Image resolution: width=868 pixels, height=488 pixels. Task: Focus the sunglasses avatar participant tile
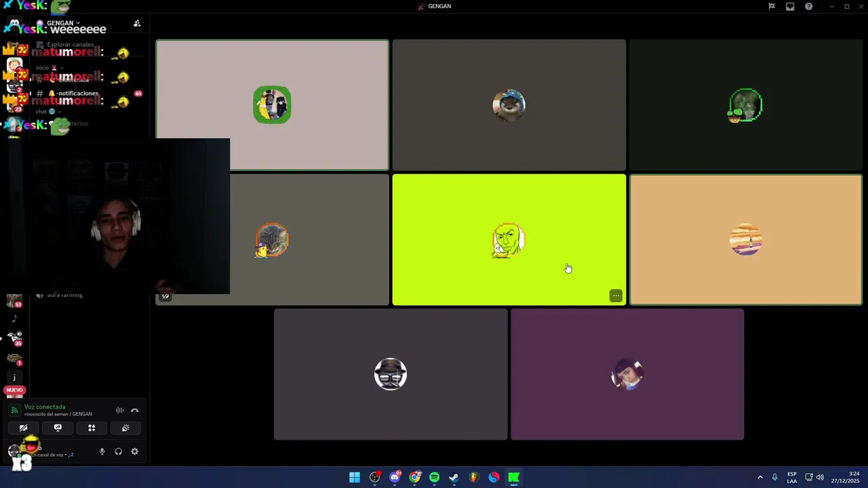(x=391, y=374)
